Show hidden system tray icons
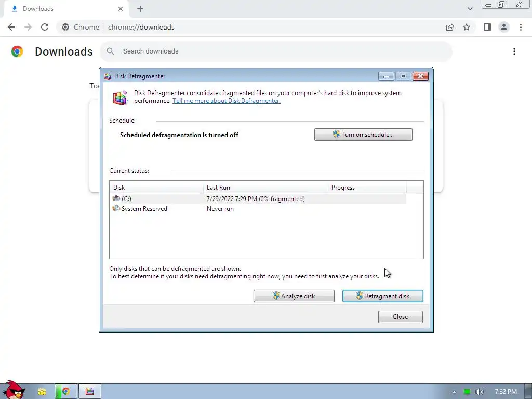The image size is (532, 399). tap(454, 392)
